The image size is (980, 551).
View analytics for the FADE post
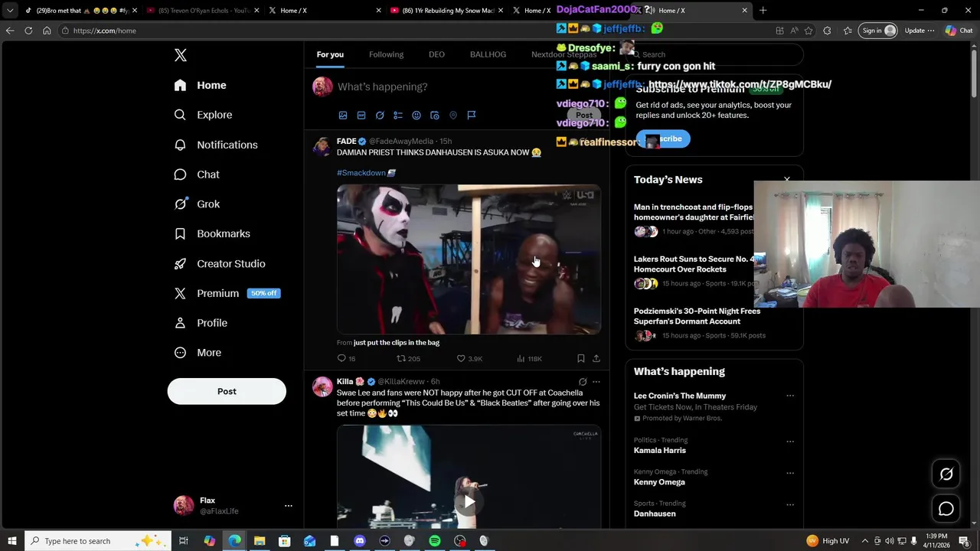(x=529, y=358)
